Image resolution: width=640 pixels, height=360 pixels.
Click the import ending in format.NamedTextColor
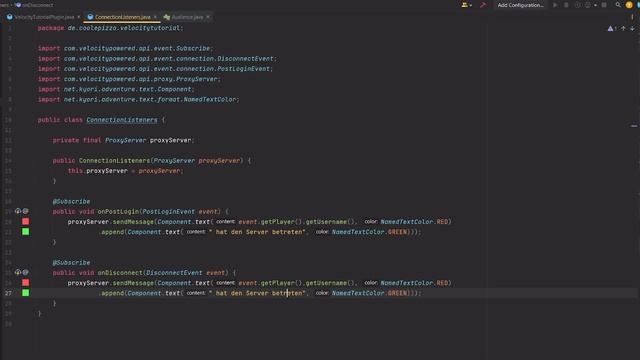click(x=138, y=99)
